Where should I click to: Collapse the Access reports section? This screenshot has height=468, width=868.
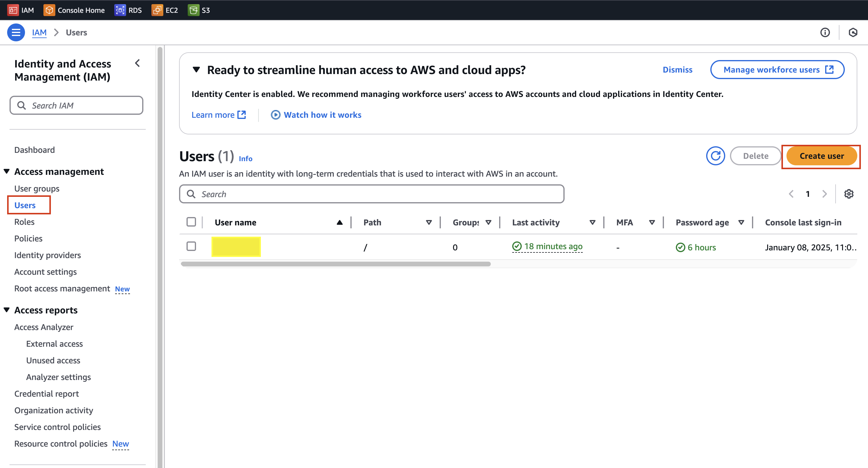coord(7,310)
